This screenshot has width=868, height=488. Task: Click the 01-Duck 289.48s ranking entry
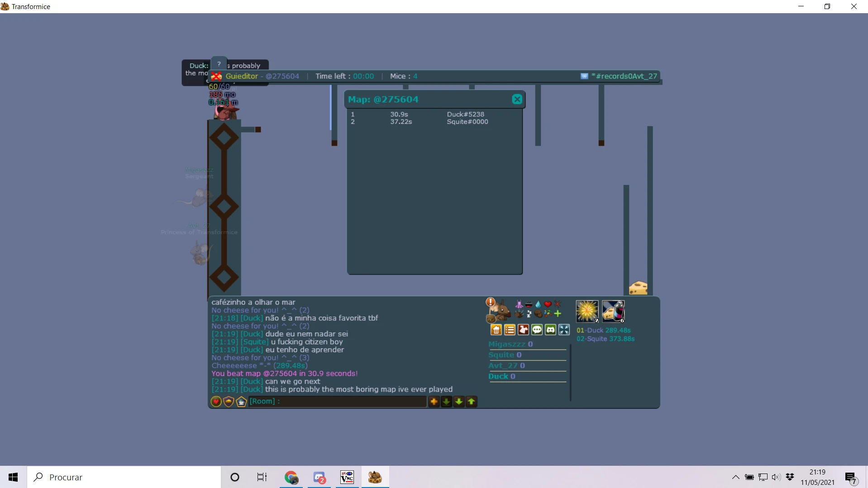[604, 331]
